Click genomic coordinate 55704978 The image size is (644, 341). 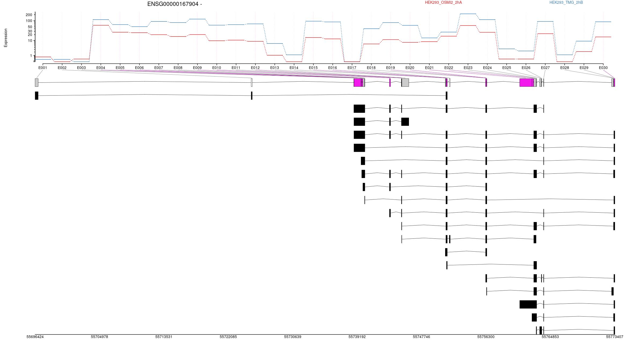[x=99, y=337]
